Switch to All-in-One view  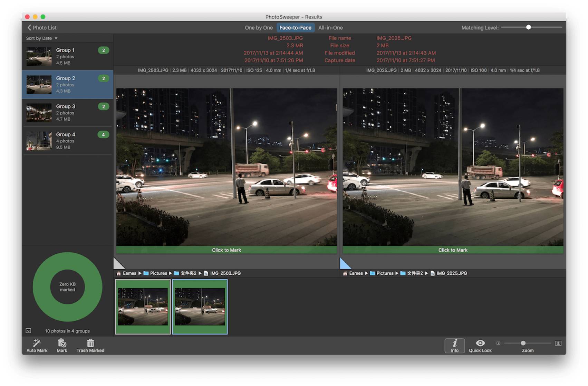tap(330, 28)
